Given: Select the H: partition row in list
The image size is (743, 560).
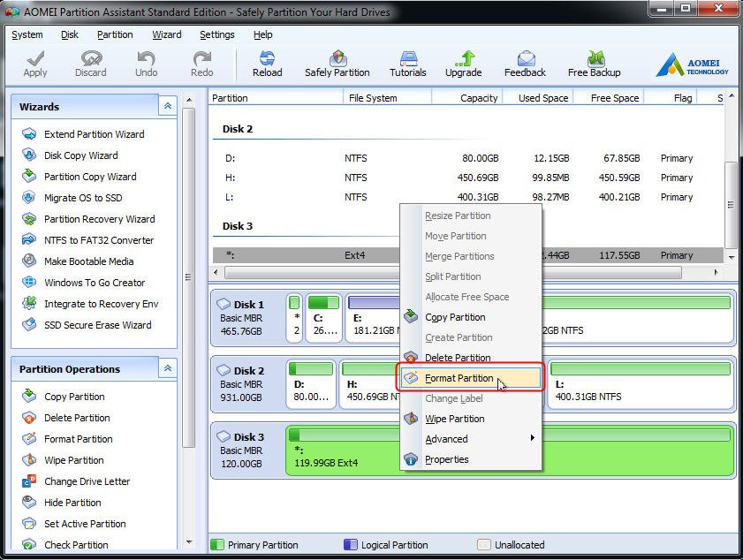Looking at the screenshot, I should (x=468, y=178).
